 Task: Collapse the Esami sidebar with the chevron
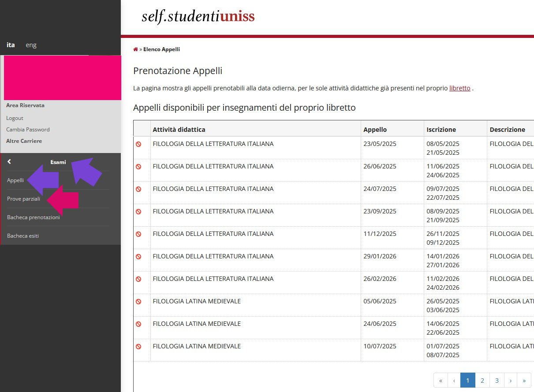(9, 161)
